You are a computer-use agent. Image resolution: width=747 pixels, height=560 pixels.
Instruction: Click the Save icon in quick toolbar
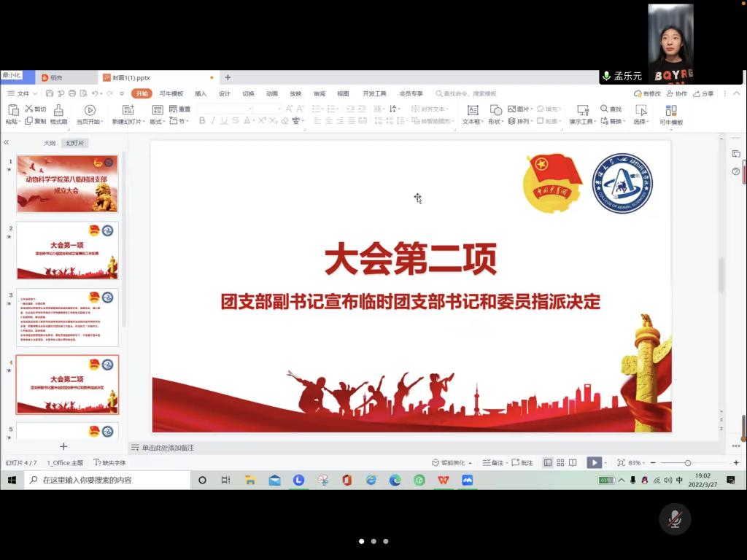[50, 93]
